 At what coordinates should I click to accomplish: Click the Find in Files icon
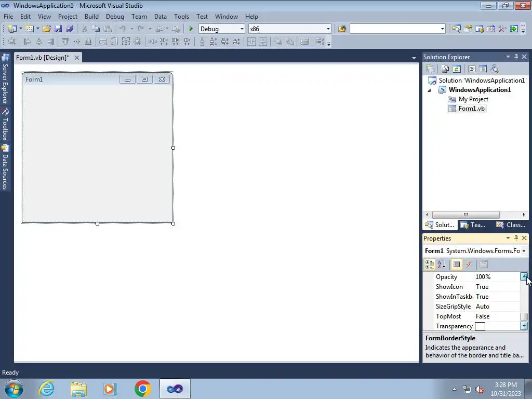tap(342, 29)
